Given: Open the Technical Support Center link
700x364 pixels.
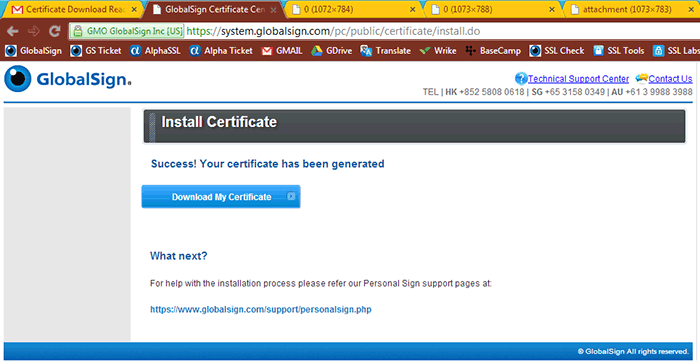Looking at the screenshot, I should tap(578, 79).
